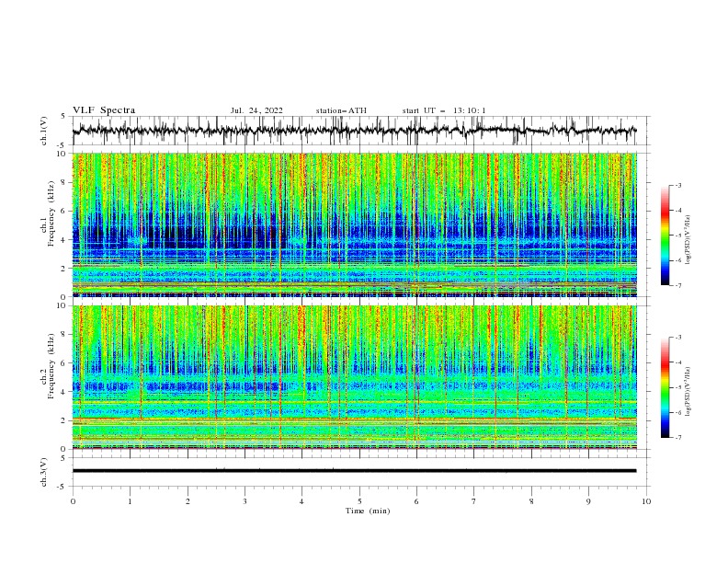Screen dimensions: 728x563
Task: Click the upper colorbar 'log(PSD)(V²/Hz)' label
Action: pos(688,240)
